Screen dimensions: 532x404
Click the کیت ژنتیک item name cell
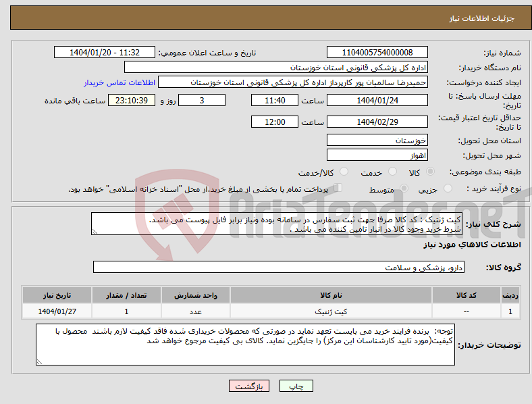point(331,311)
